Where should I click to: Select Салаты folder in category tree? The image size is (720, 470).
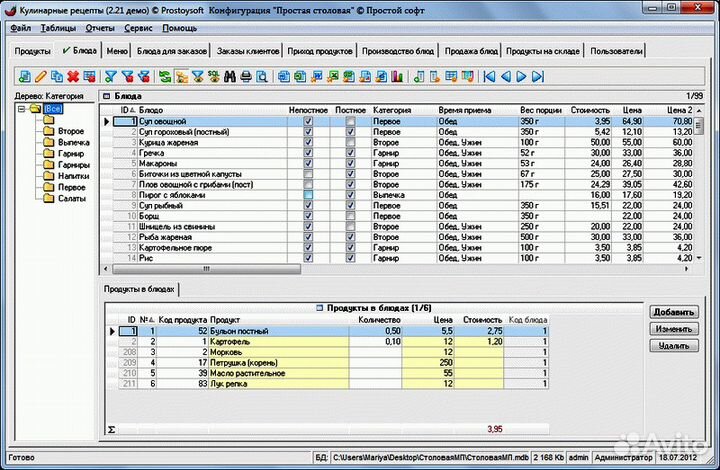(70, 199)
